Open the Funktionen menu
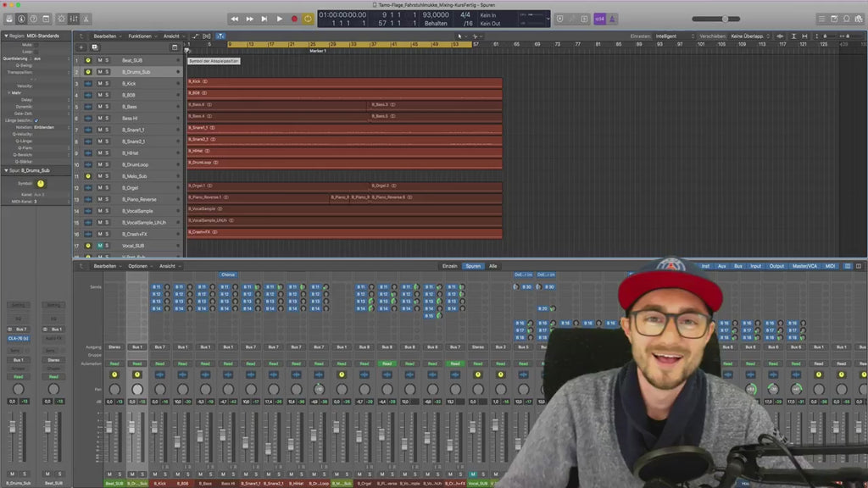 click(x=140, y=36)
